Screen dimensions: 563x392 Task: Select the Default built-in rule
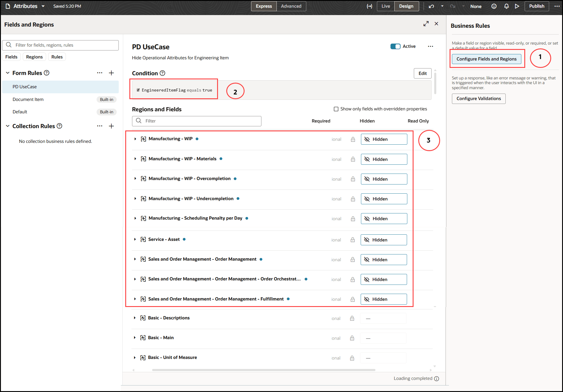[x=61, y=112]
